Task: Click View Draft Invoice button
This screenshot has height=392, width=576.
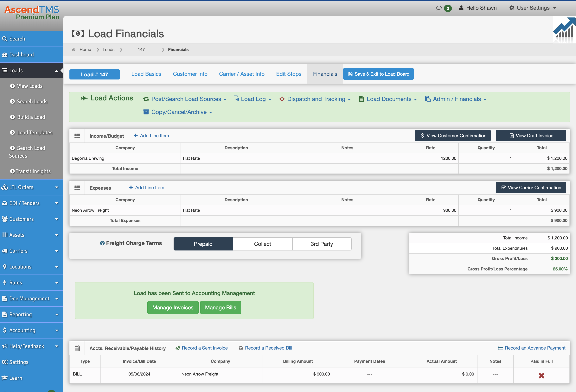Action: [x=531, y=136]
